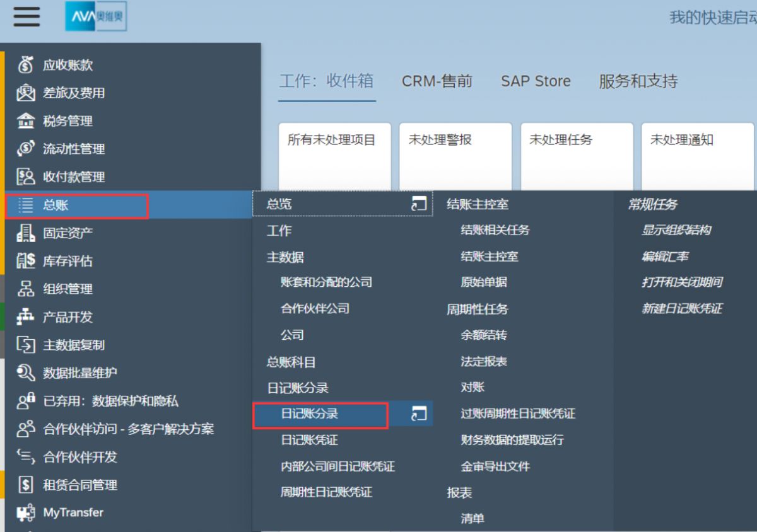
Task: Open the 余额结转 periodic task
Action: tap(483, 335)
